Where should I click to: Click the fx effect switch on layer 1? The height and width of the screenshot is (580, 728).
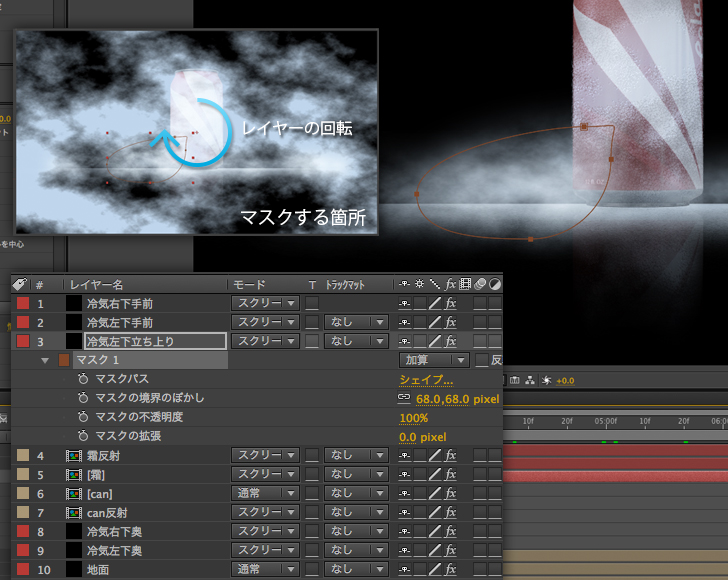pyautogui.click(x=451, y=303)
